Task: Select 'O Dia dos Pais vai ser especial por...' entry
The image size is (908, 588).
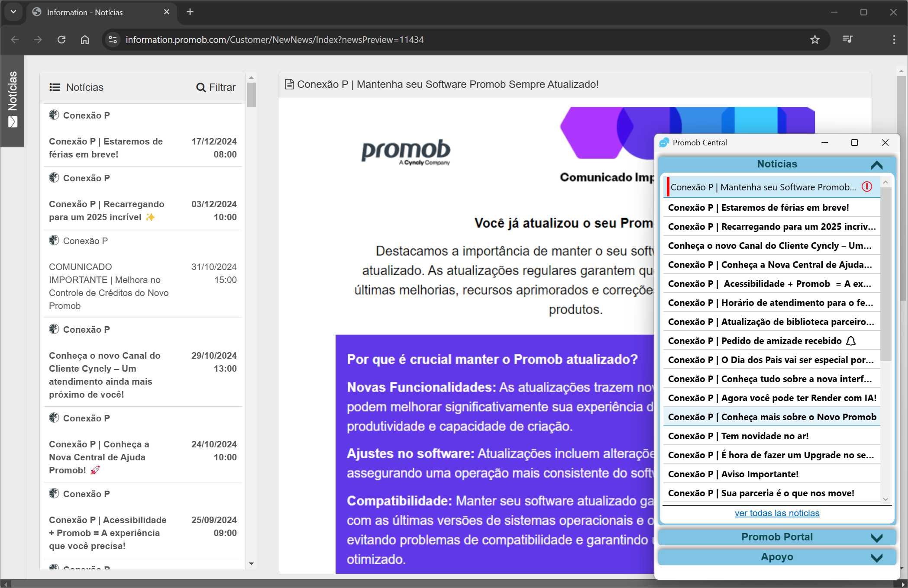Action: coord(772,360)
